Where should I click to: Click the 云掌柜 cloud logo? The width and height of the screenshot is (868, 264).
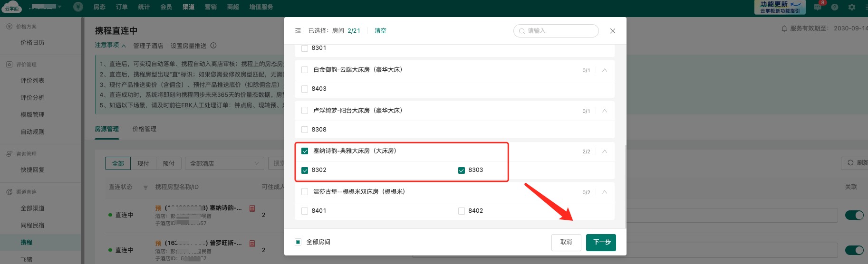pos(12,7)
